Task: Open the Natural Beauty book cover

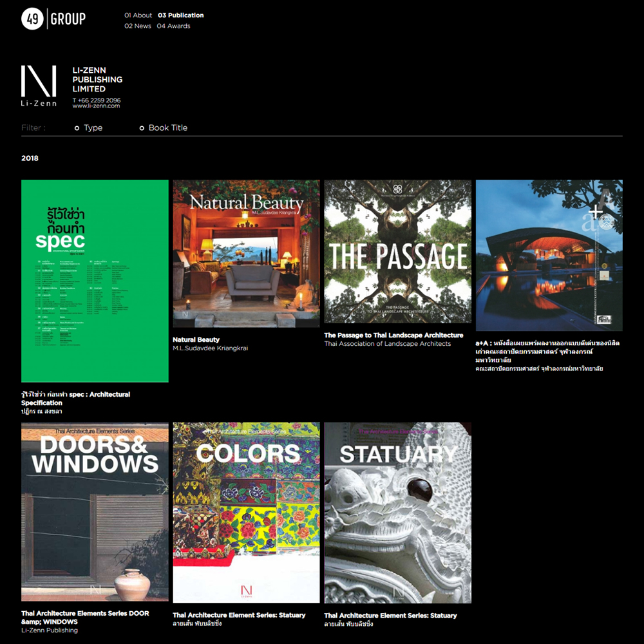Action: point(246,254)
